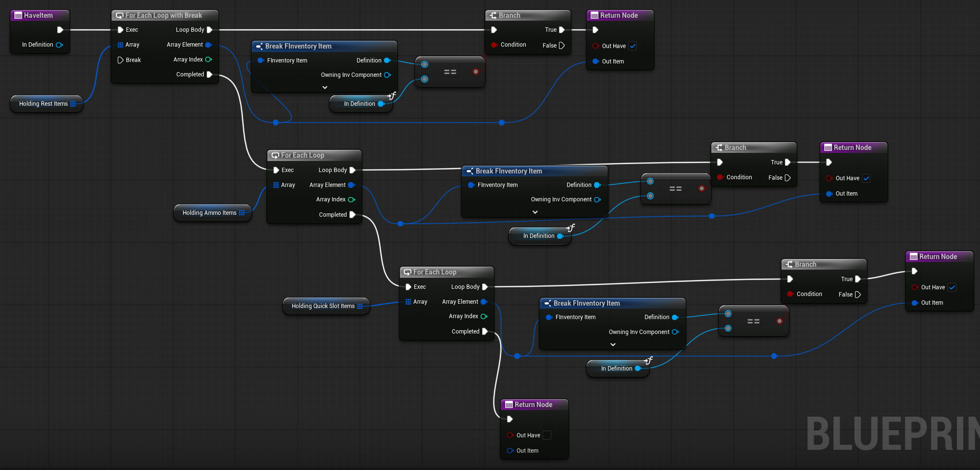Click the Break exec pin on For Each Loop with Break

(x=121, y=60)
